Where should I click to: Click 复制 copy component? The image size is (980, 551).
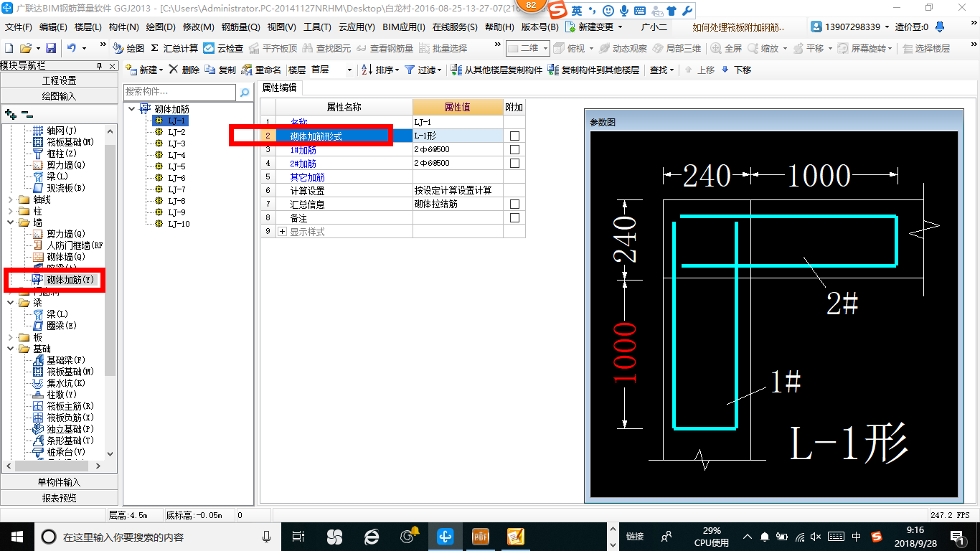[220, 70]
